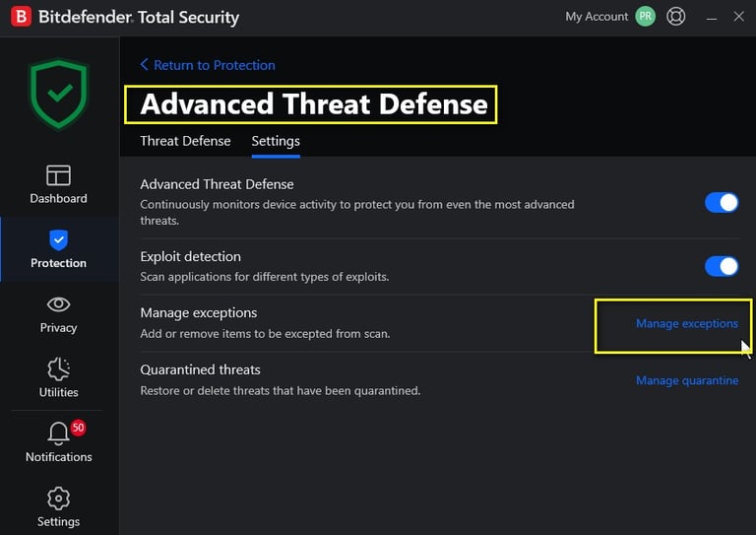Open the Manage quarantine link
Viewport: 756px width, 535px height.
point(687,380)
